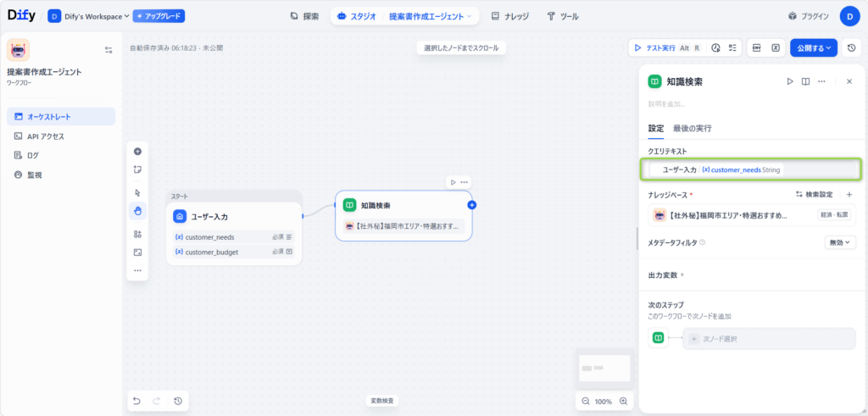The width and height of the screenshot is (868, 416).
Task: Toggle the minimap thumbnail on the canvas
Action: click(604, 368)
